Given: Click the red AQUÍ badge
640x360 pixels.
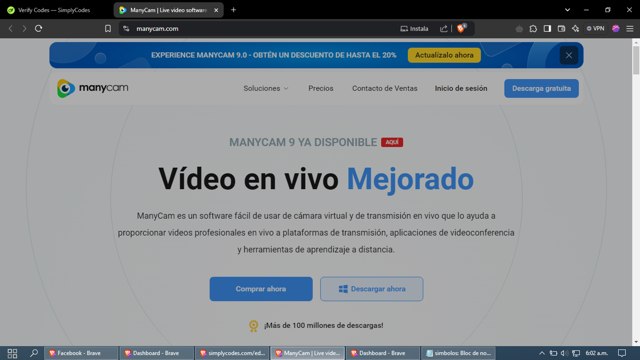Looking at the screenshot, I should point(392,142).
